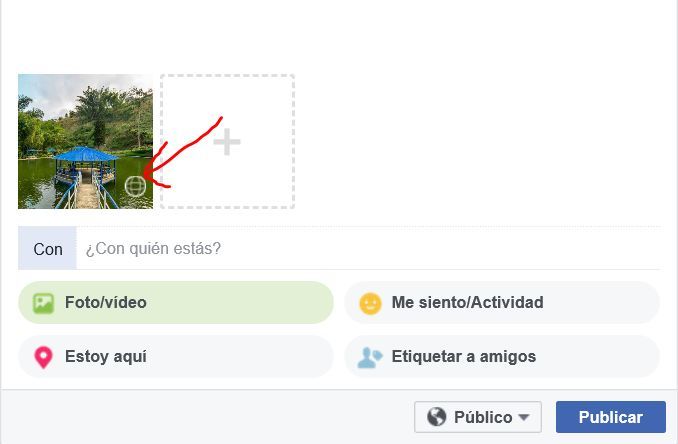Click the empty post text area
The height and width of the screenshot is (444, 678).
coord(339,32)
